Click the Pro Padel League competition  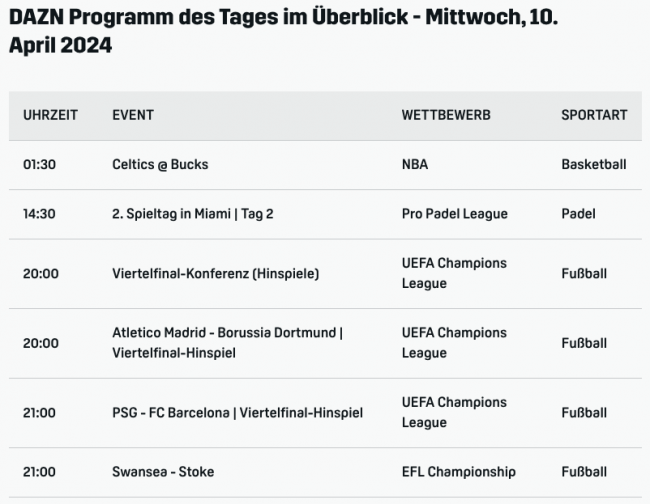pyautogui.click(x=454, y=213)
